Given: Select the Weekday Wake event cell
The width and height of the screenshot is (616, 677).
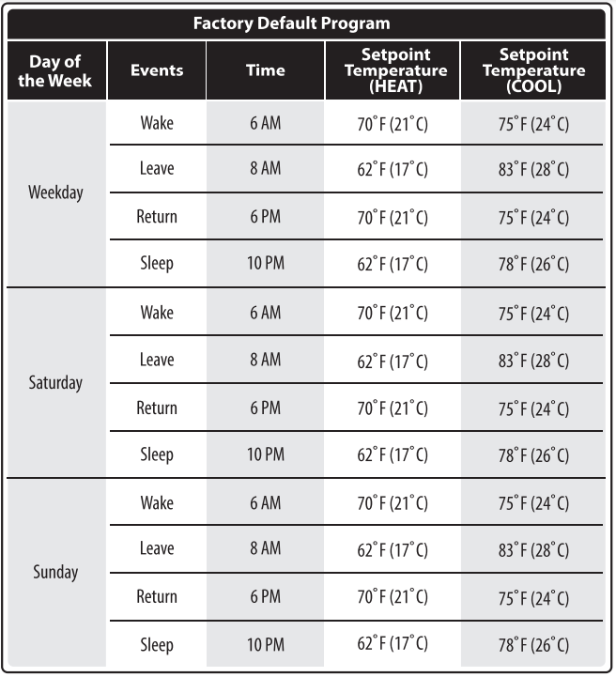Looking at the screenshot, I should coord(157,123).
